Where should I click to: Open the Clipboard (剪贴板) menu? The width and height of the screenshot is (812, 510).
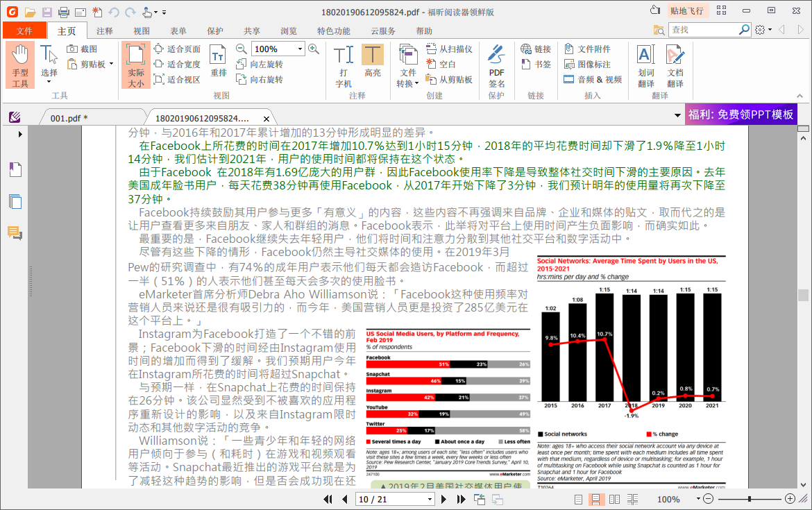point(90,65)
